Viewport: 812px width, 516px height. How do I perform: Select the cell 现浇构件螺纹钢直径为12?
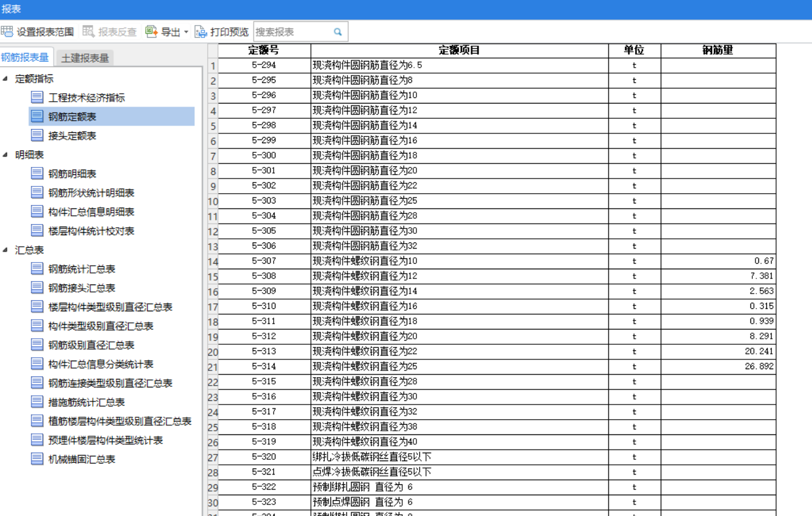pyautogui.click(x=460, y=276)
